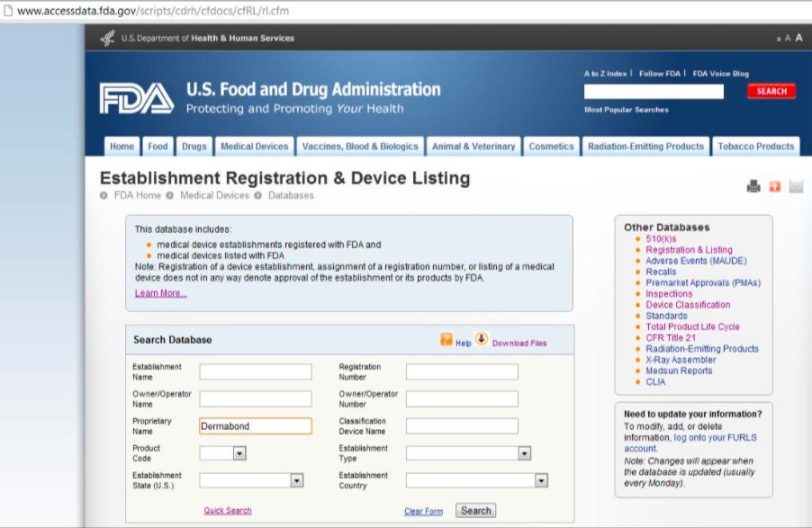Click the Proprietary Name field containing Dermabond
The image size is (812, 528).
click(x=256, y=426)
